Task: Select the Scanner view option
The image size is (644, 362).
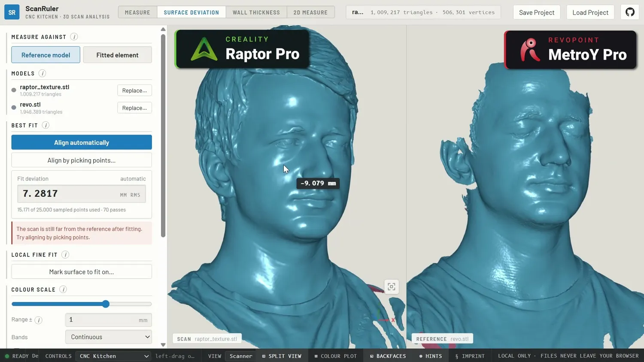Action: click(x=241, y=356)
